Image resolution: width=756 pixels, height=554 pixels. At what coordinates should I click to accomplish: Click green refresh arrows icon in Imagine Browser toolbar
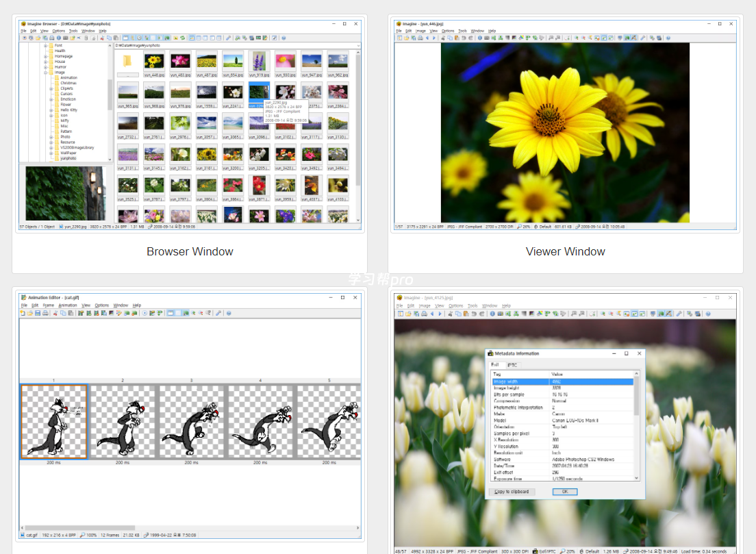182,38
